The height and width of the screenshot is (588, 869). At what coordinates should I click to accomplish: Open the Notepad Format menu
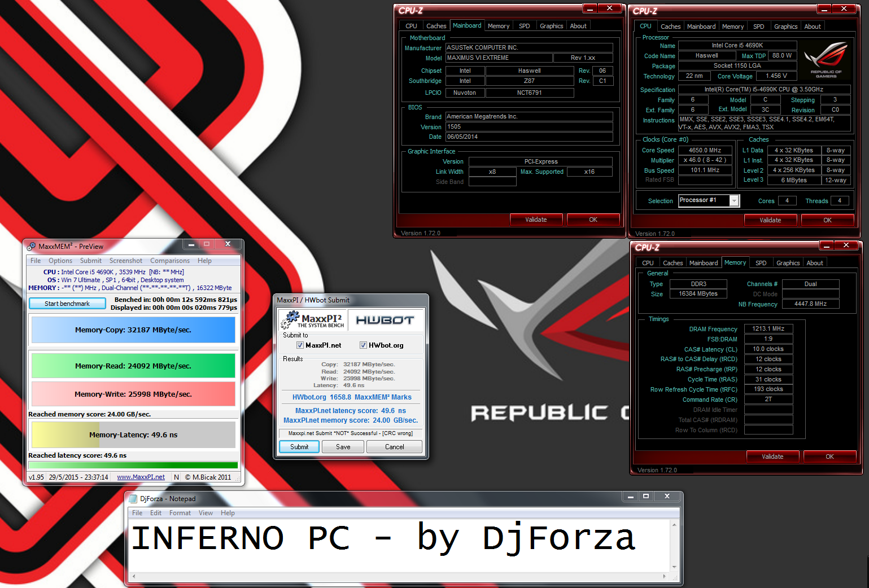point(180,513)
